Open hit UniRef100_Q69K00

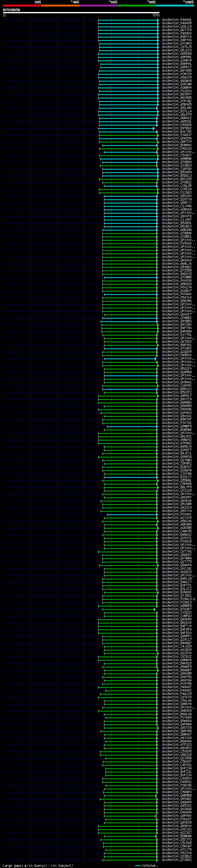click(x=177, y=826)
